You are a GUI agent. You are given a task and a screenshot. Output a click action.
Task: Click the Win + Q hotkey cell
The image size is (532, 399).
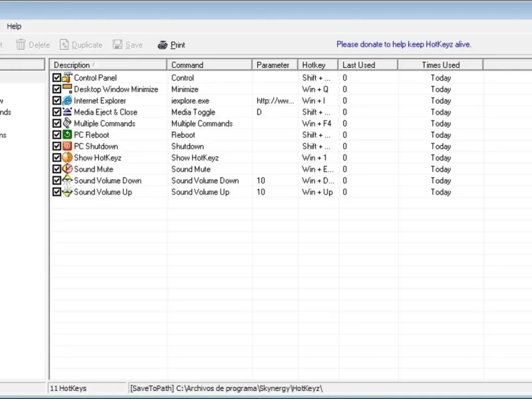coord(315,89)
